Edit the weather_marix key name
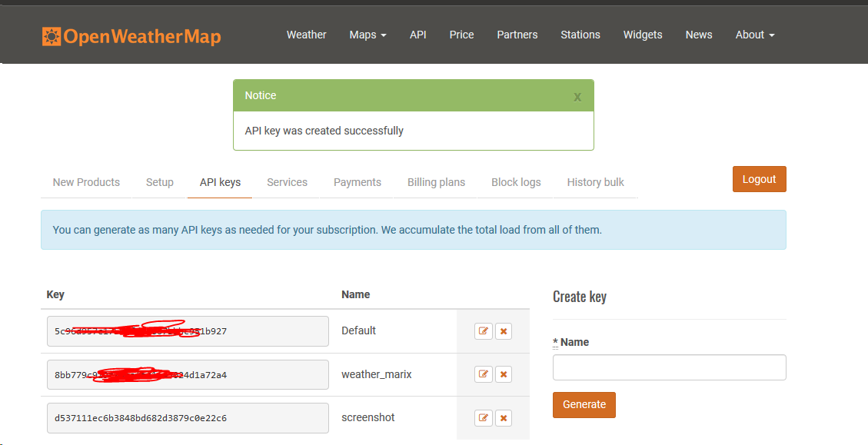This screenshot has height=445, width=868. pos(484,374)
